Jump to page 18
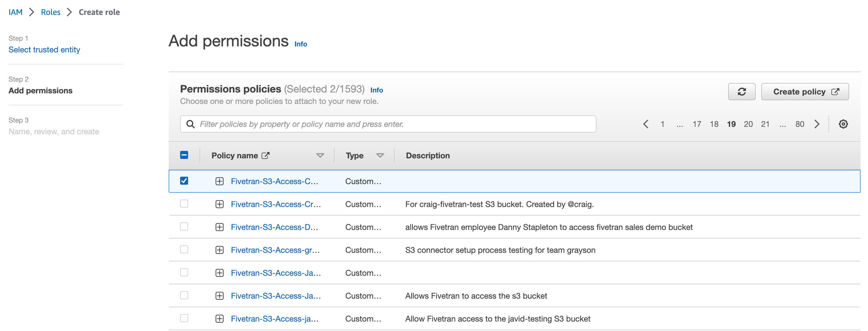 [x=714, y=124]
